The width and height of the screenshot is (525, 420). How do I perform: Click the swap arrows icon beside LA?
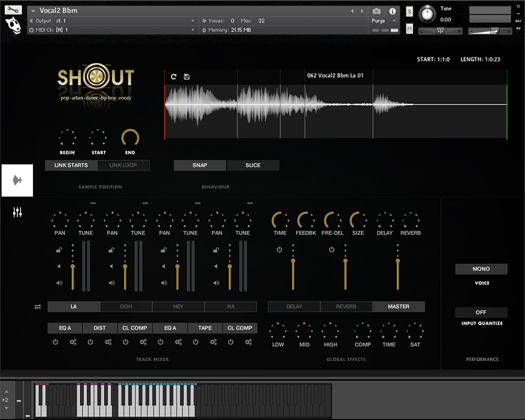point(38,307)
